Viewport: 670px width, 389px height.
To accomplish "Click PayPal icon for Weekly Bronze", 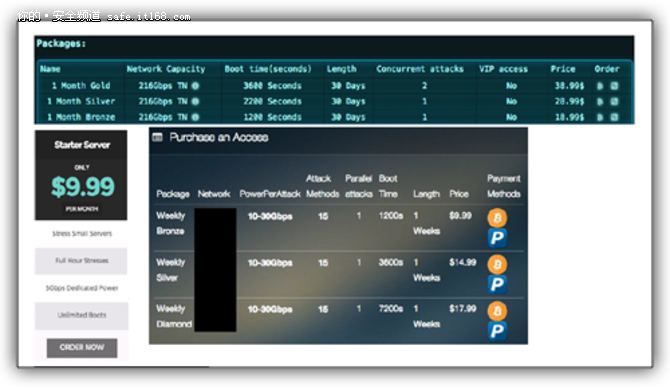I will (497, 238).
